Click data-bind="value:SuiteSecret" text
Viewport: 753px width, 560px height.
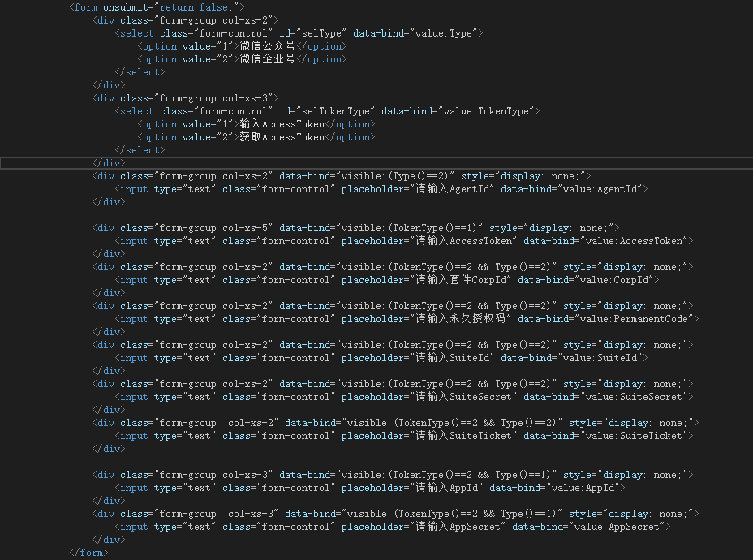tap(606, 396)
